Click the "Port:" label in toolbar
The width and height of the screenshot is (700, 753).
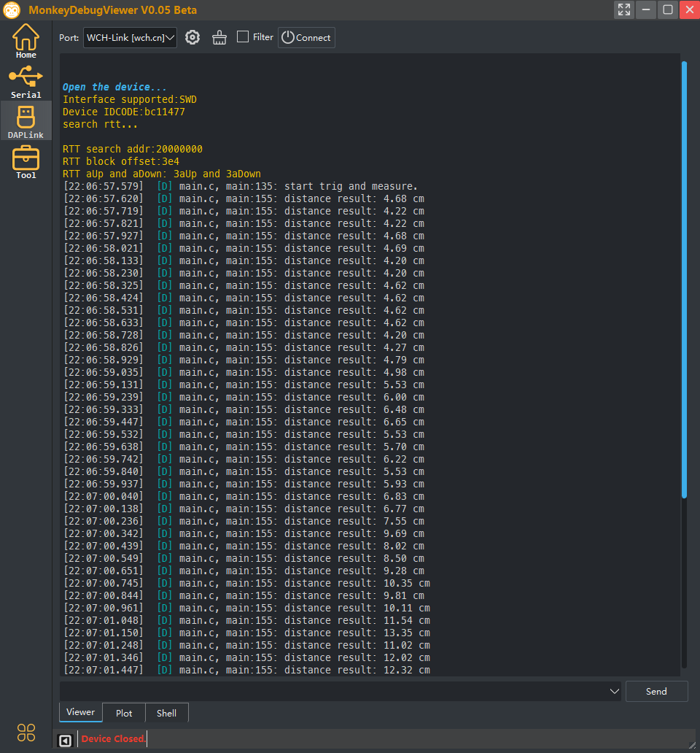(x=69, y=37)
